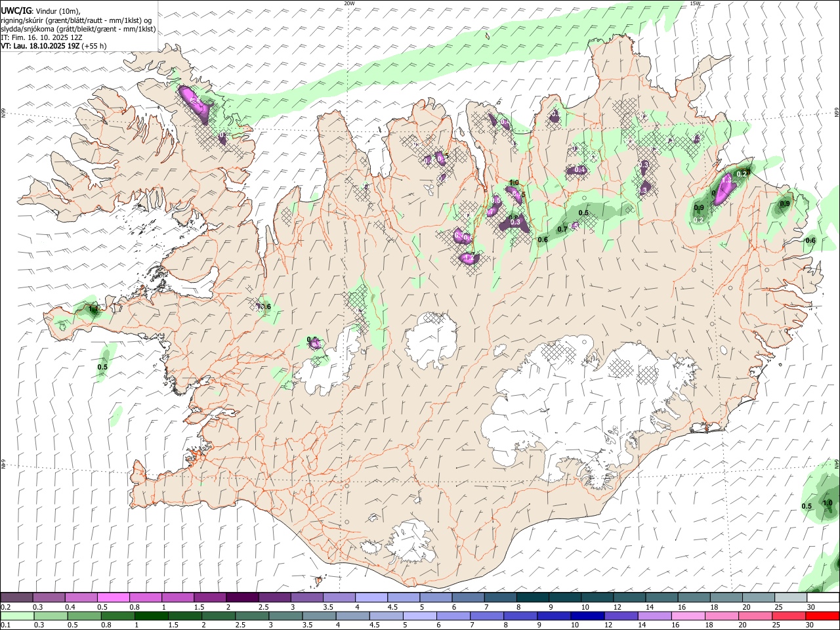Click the bright pink 0.5 snow-scale swatch
This screenshot has width=840, height=630.
[113, 598]
